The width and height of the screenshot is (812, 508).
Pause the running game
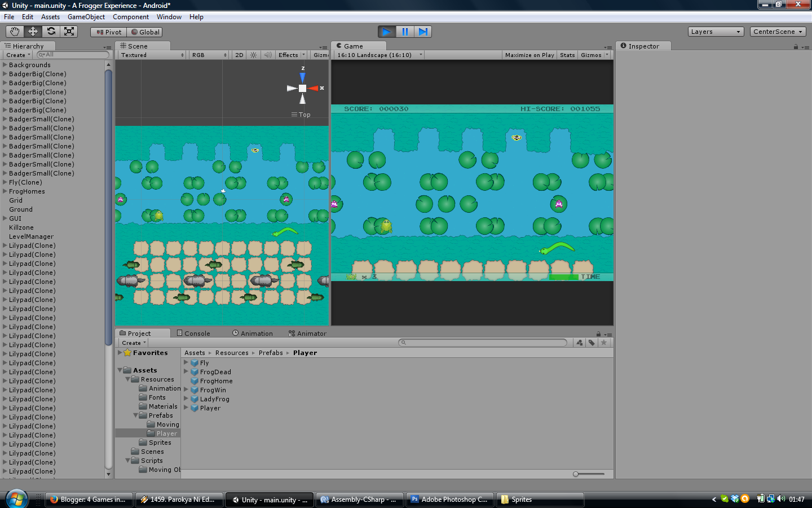[405, 32]
